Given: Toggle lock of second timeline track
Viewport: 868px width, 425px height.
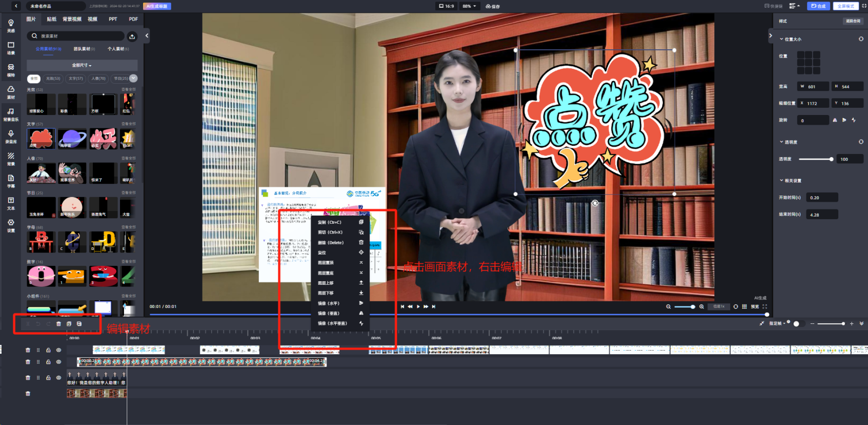Looking at the screenshot, I should (x=48, y=362).
